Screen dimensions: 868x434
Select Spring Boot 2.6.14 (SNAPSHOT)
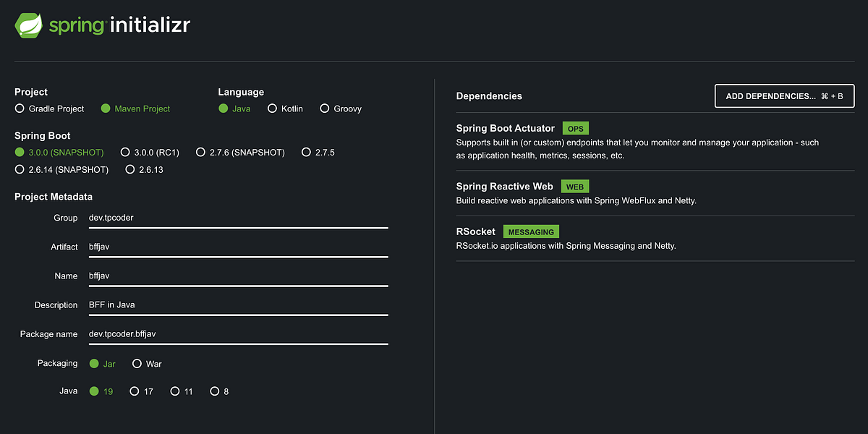pyautogui.click(x=20, y=170)
